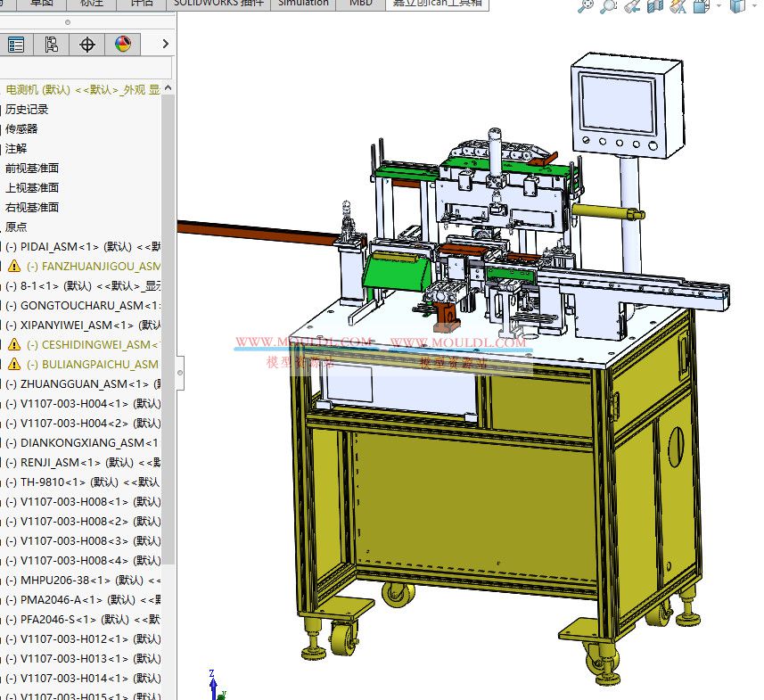Click the warning triangle beside CESHIDINGWEI_ASM
The image size is (764, 700).
click(12, 344)
